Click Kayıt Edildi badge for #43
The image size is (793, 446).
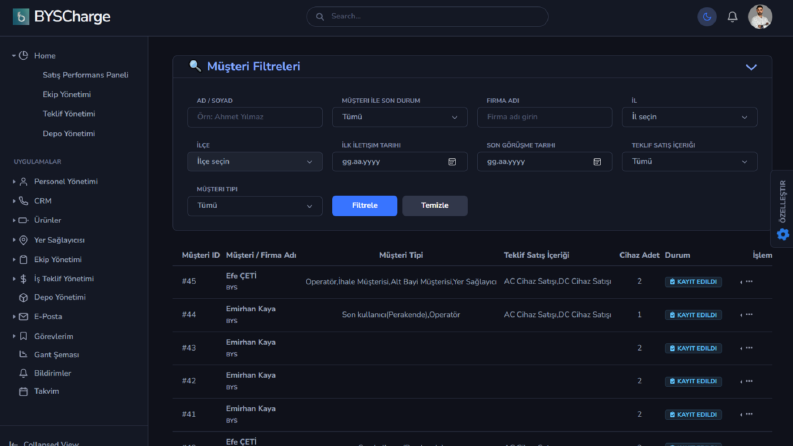click(693, 348)
